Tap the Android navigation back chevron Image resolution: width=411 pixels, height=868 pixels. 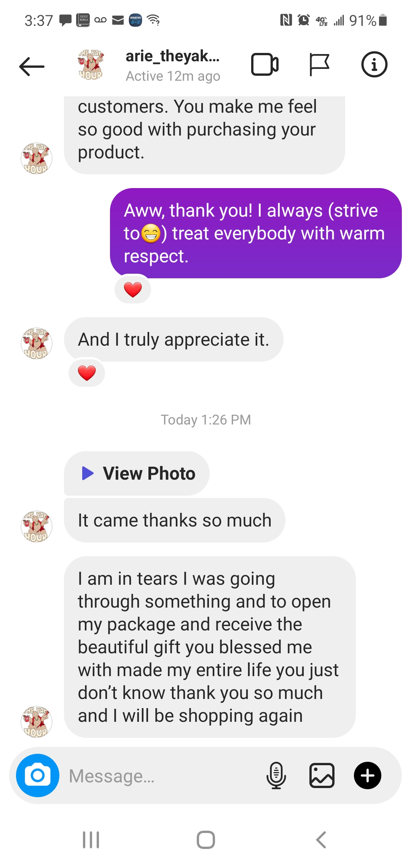(x=321, y=840)
